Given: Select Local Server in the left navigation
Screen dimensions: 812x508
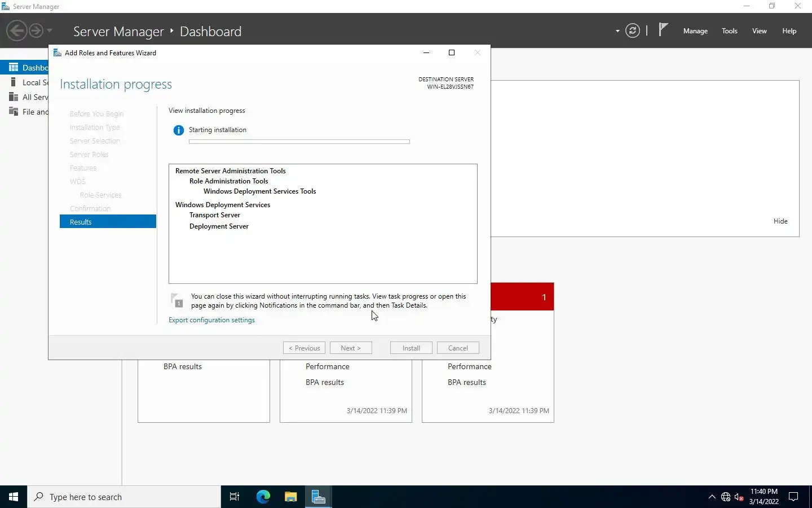Looking at the screenshot, I should (x=24, y=82).
